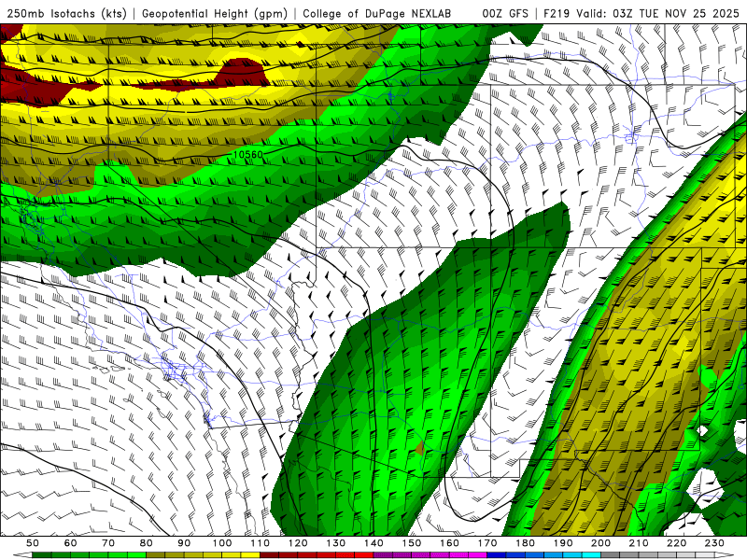Click the 50 knot legend label
The height and width of the screenshot is (560, 747).
[33, 543]
